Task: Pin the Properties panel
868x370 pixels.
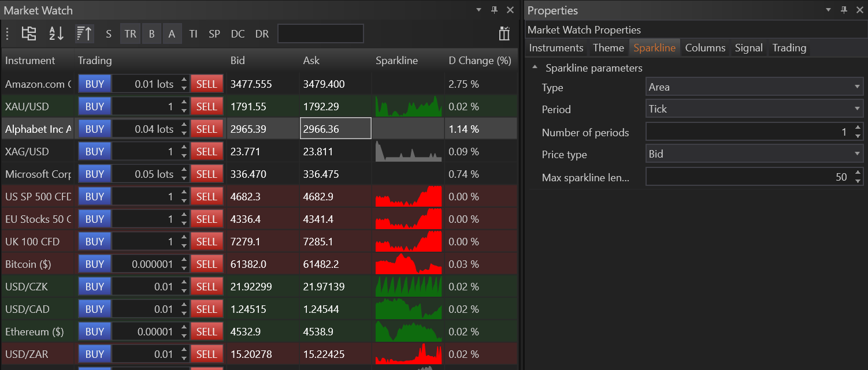Action: pyautogui.click(x=844, y=10)
